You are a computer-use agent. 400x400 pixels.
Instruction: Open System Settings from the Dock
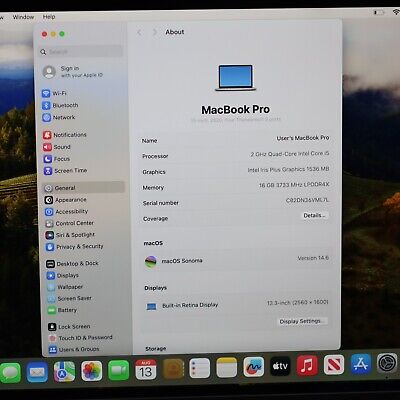(387, 363)
